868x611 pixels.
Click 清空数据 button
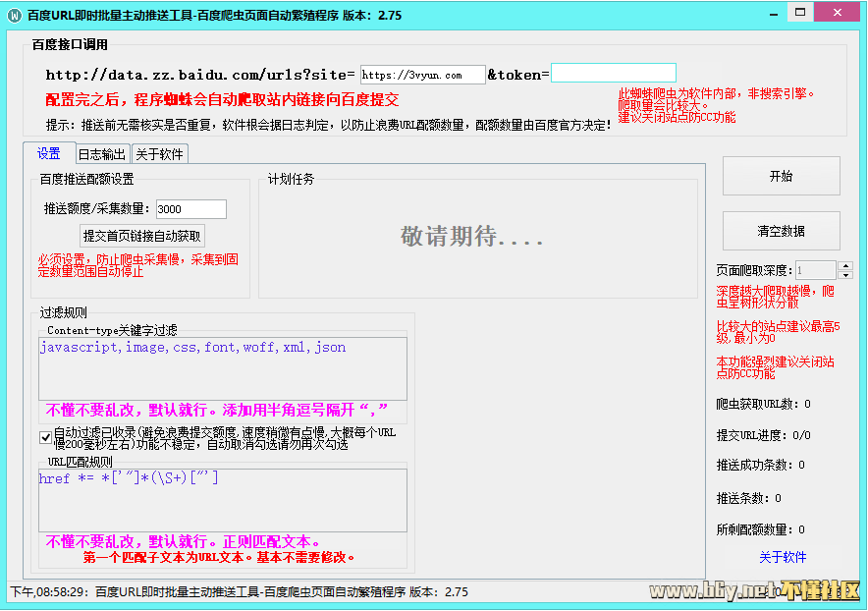click(x=781, y=231)
